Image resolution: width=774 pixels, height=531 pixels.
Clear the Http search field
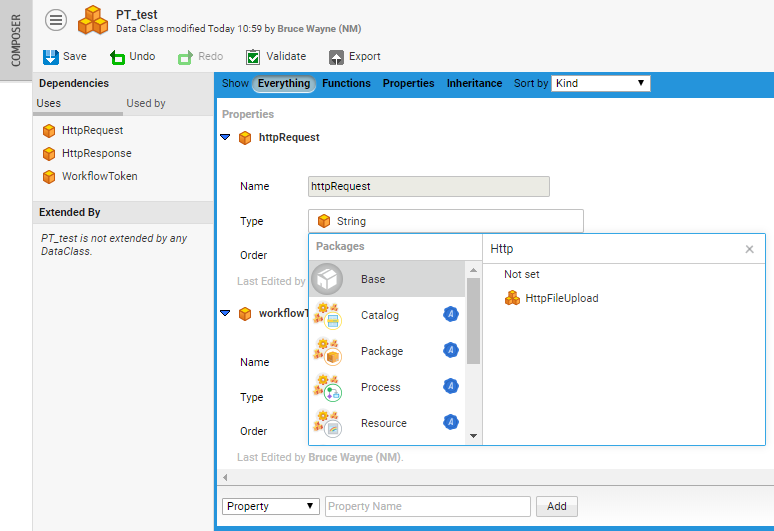(x=749, y=249)
